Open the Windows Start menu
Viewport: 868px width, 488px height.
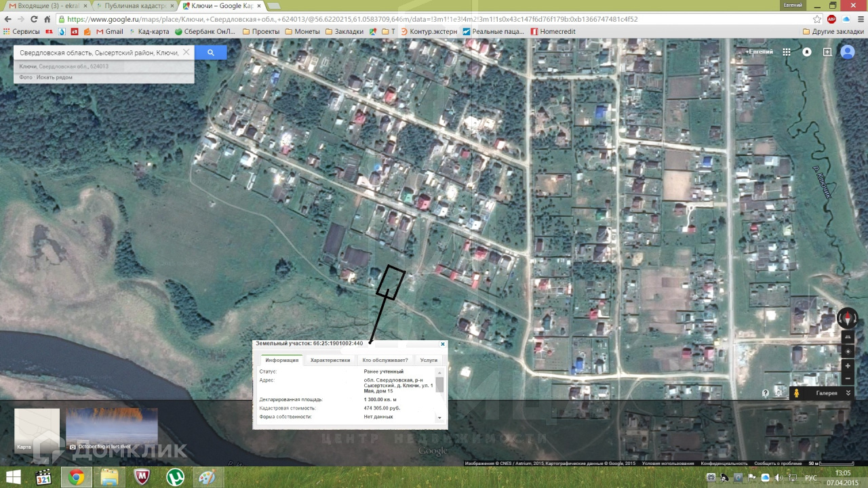click(x=13, y=477)
